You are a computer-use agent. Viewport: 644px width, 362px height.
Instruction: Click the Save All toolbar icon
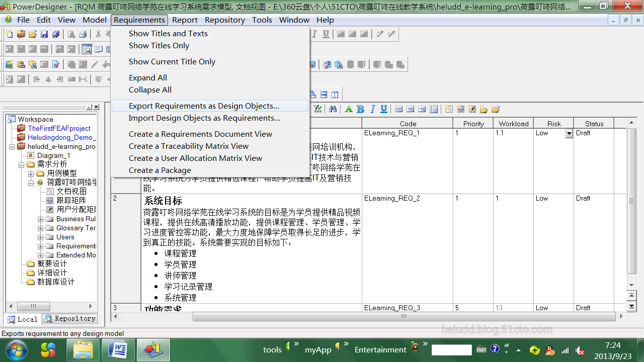pyautogui.click(x=55, y=34)
